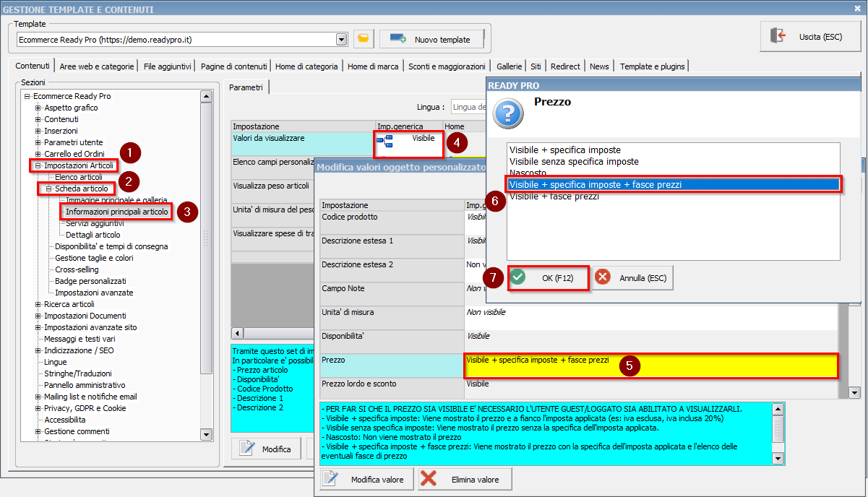This screenshot has width=868, height=497.
Task: Collapse the Scheda articolo tree node
Action: coord(49,189)
